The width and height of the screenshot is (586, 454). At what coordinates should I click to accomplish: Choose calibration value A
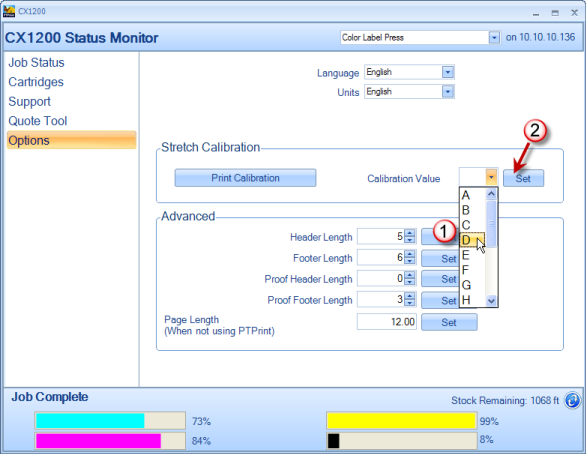472,195
